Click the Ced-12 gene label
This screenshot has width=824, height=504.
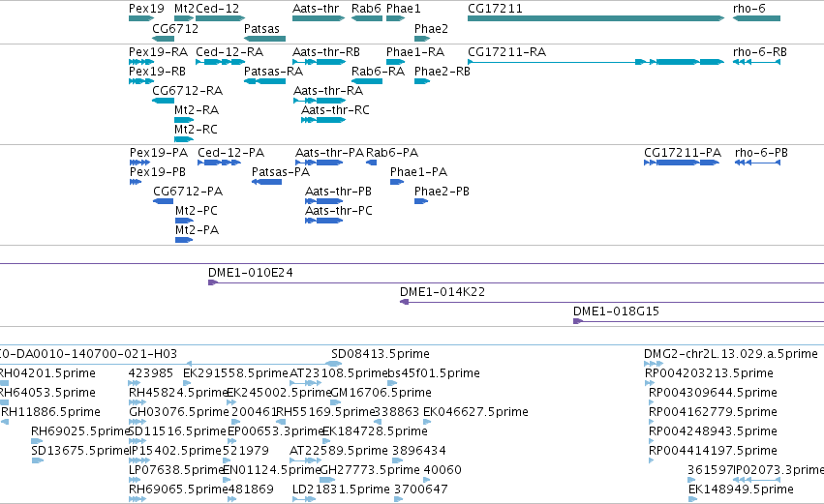pyautogui.click(x=218, y=9)
